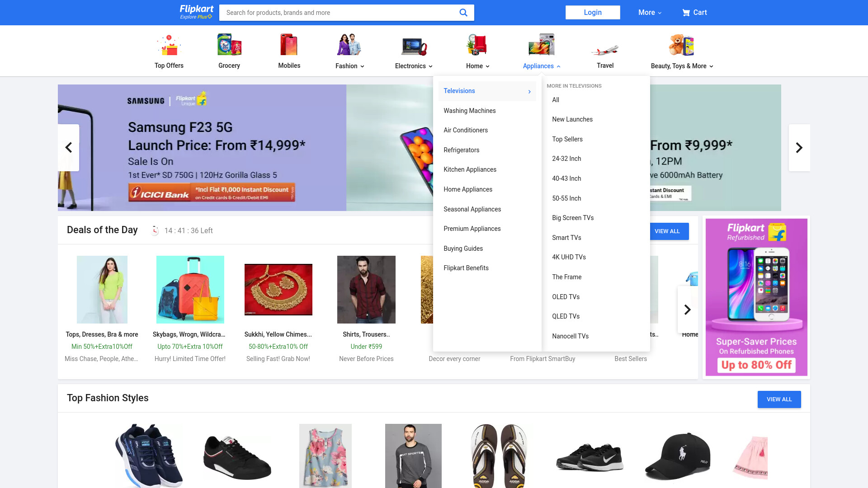
Task: Open Top Sellers televisions link
Action: coord(567,139)
